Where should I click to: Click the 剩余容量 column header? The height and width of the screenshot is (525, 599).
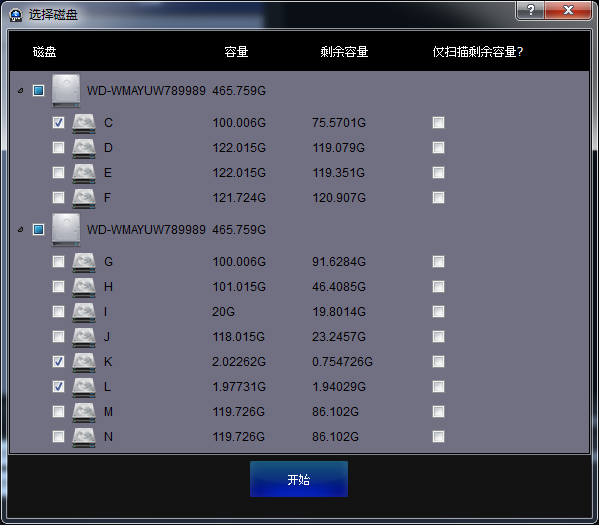point(344,52)
